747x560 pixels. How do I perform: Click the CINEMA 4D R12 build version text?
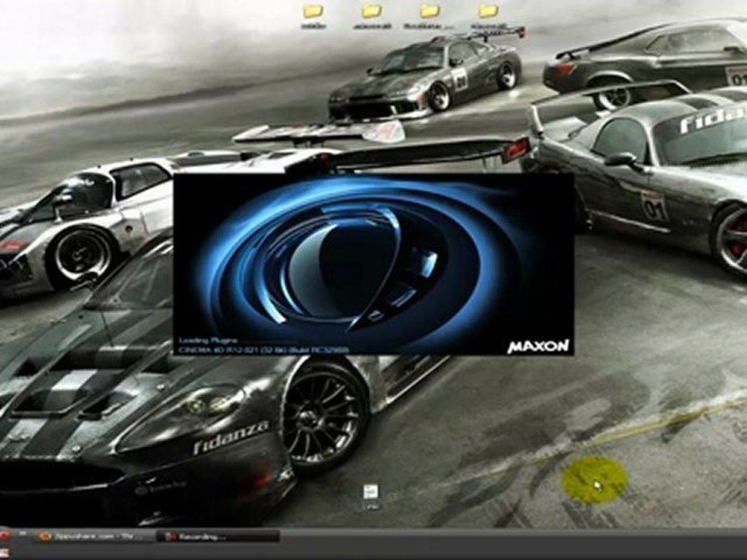pyautogui.click(x=263, y=350)
